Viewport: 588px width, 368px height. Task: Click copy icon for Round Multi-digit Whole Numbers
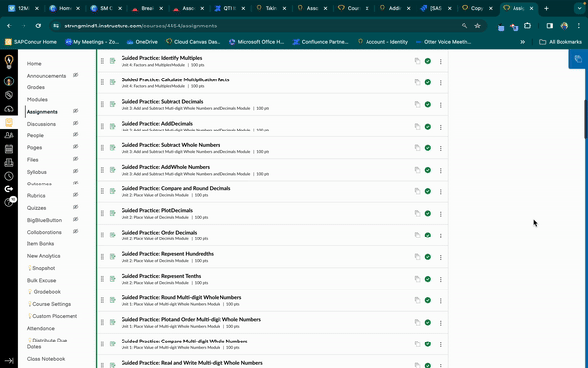pos(417,300)
